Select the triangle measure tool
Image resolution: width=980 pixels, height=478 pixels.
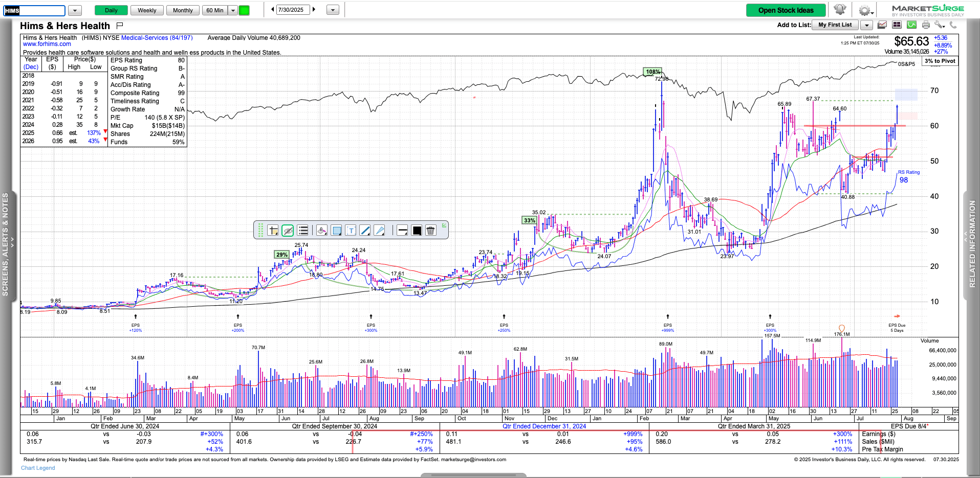tap(380, 231)
